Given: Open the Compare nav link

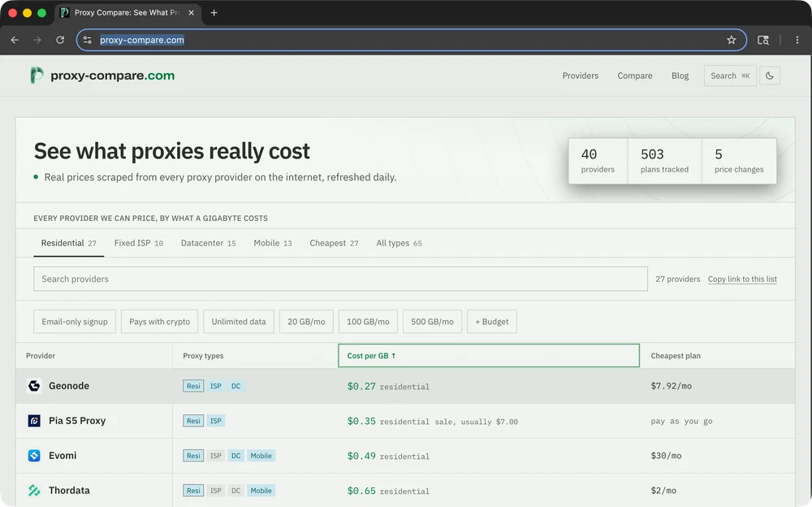Looking at the screenshot, I should tap(634, 76).
